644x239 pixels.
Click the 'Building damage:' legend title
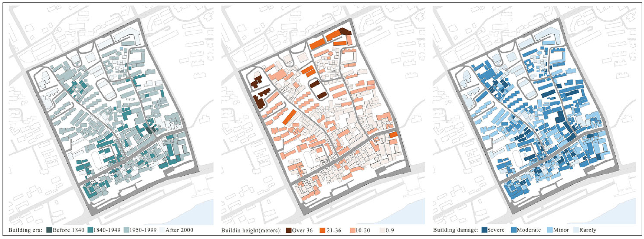click(456, 230)
